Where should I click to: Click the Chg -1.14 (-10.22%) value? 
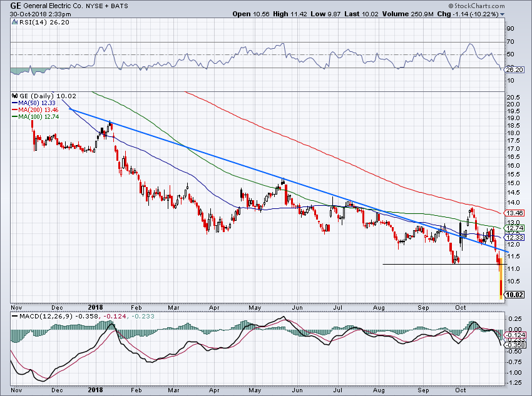468,14
